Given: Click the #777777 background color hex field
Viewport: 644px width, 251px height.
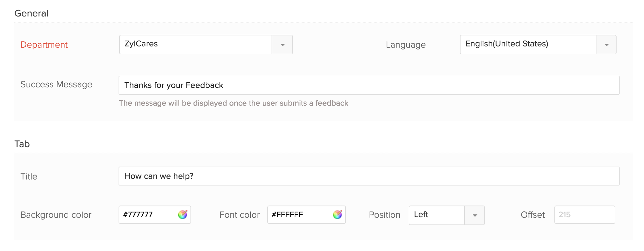Looking at the screenshot, I should point(148,215).
